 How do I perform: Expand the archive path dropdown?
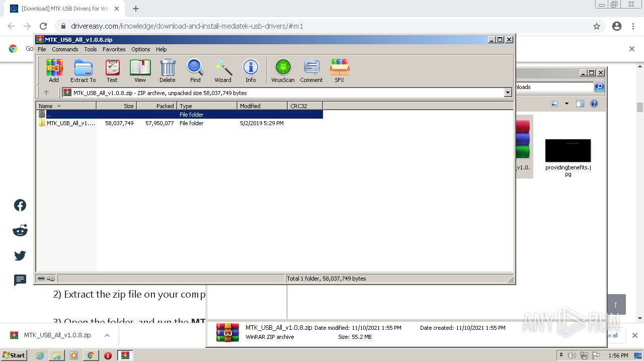pos(508,93)
